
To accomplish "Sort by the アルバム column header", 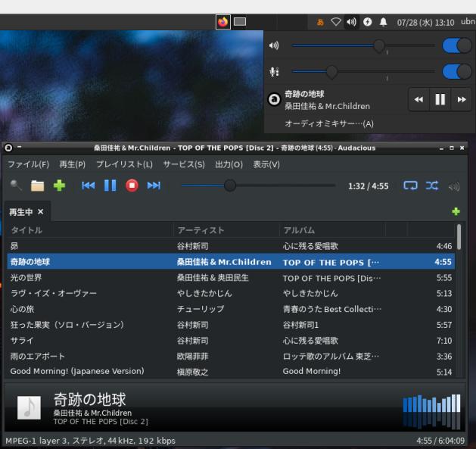I will click(332, 230).
